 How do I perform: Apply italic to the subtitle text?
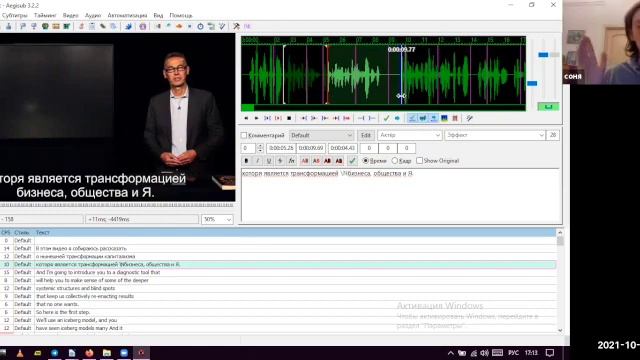[x=258, y=161]
